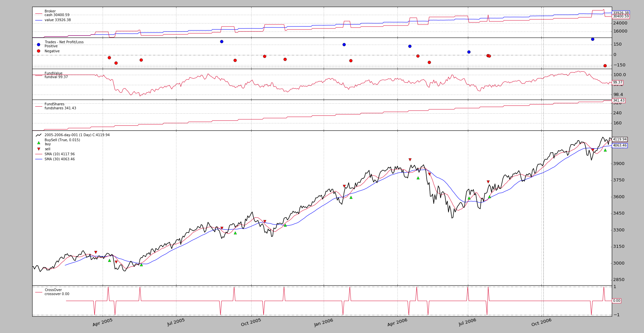Select the sell marker above the April 2006 peak
This screenshot has width=644, height=333.
pyautogui.click(x=410, y=160)
